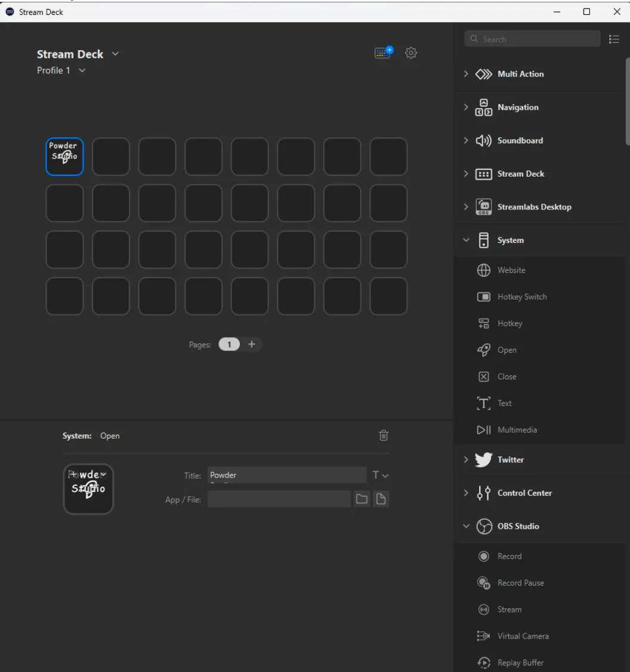The width and height of the screenshot is (630, 672).
Task: Select the Website globe icon
Action: click(483, 270)
